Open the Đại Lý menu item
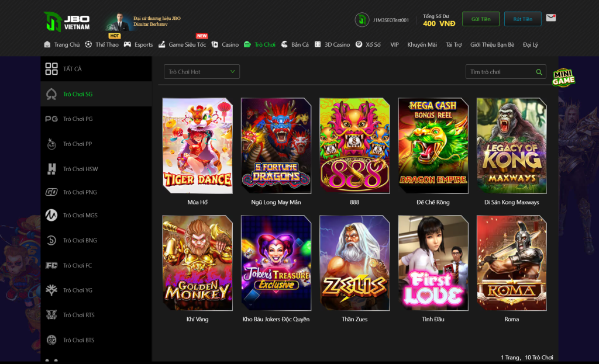 530,44
